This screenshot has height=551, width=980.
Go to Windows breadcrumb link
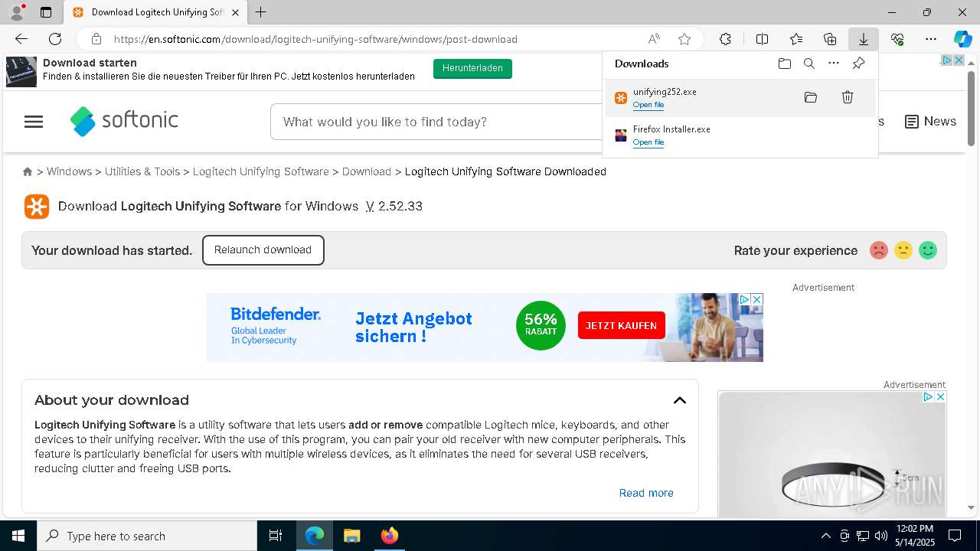[x=69, y=171]
